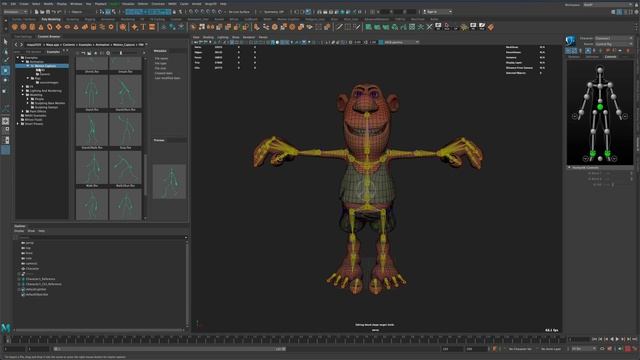Toggle snap to curves
Image resolution: width=640 pixels, height=360 pixels.
click(196, 12)
